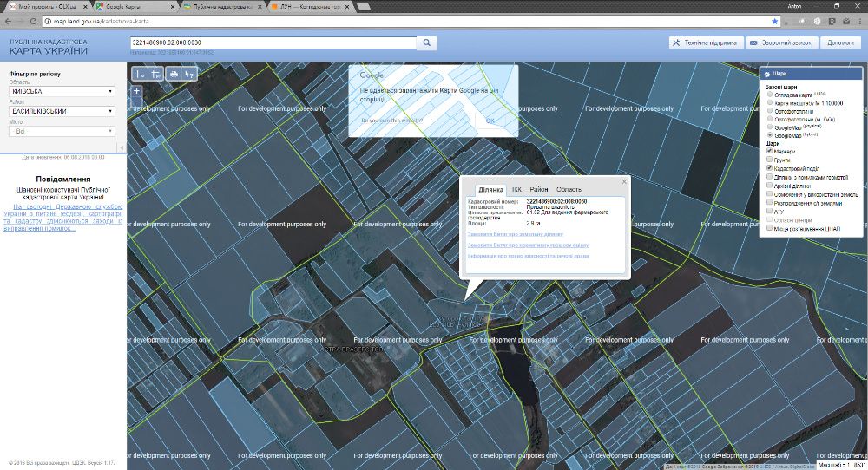868x470 pixels.
Task: Enable the АТУ layer checkbox
Action: point(770,211)
